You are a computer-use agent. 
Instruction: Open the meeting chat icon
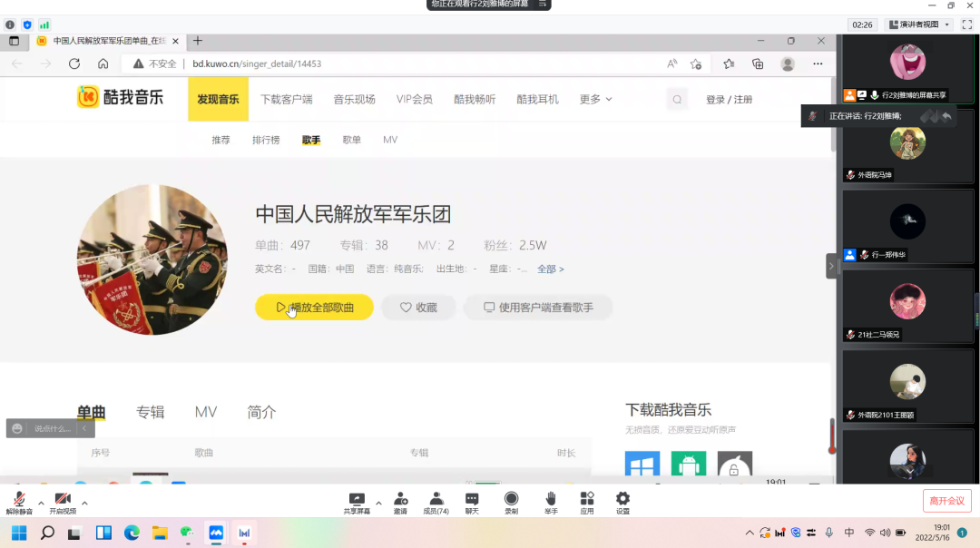pos(472,503)
